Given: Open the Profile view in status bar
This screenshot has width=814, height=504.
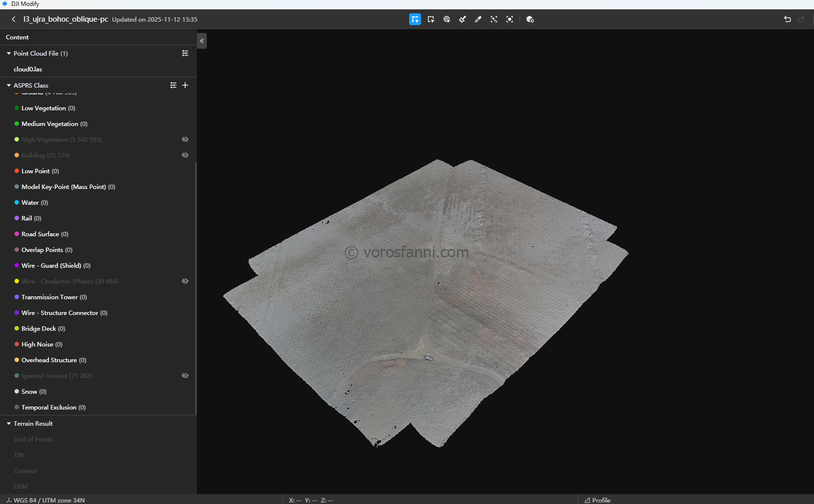Looking at the screenshot, I should coord(597,500).
